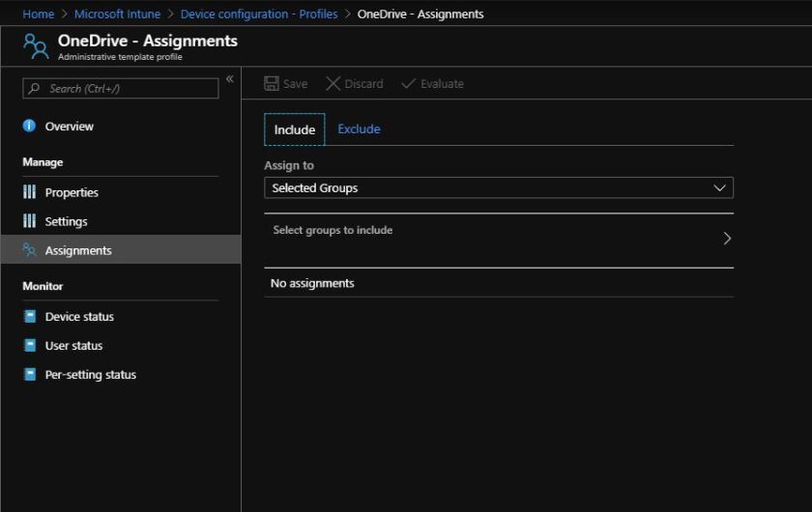
Task: Click the OneDrive assignments profile icon in header
Action: coord(36,46)
